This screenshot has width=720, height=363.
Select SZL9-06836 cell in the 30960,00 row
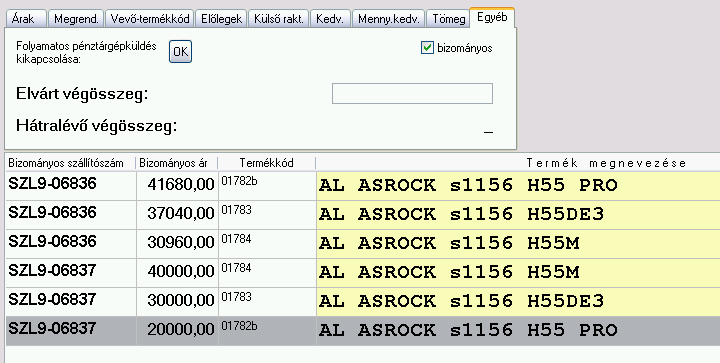pyautogui.click(x=71, y=244)
